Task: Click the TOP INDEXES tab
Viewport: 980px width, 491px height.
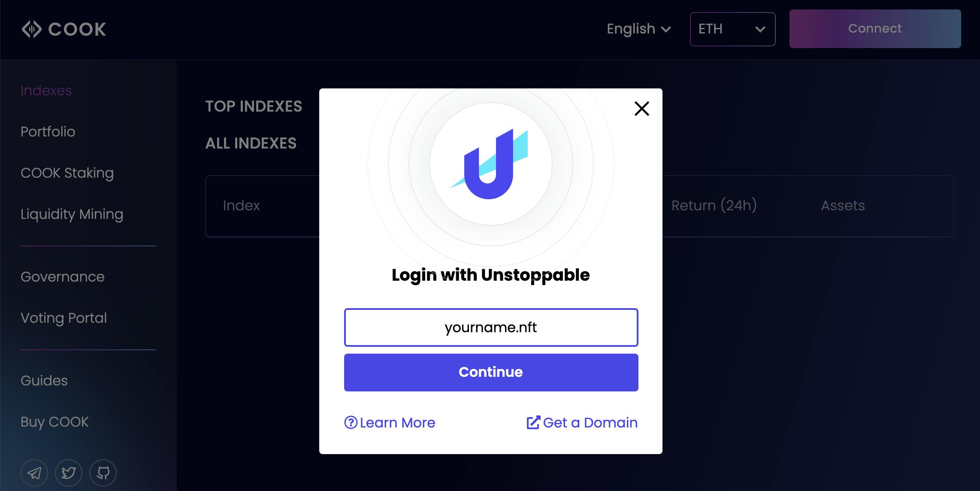Action: point(254,105)
